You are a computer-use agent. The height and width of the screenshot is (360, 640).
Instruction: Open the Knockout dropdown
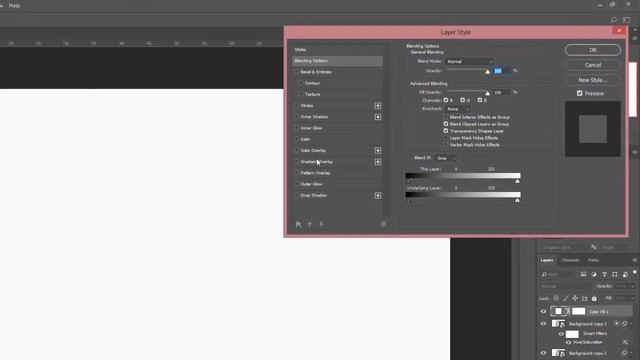pos(458,109)
